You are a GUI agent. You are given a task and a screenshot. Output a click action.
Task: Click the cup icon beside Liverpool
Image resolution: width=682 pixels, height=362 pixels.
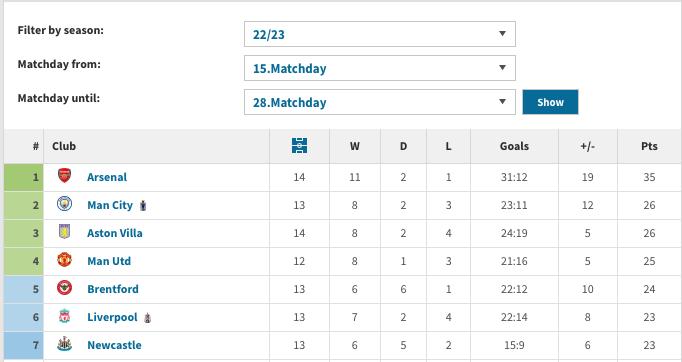point(148,318)
